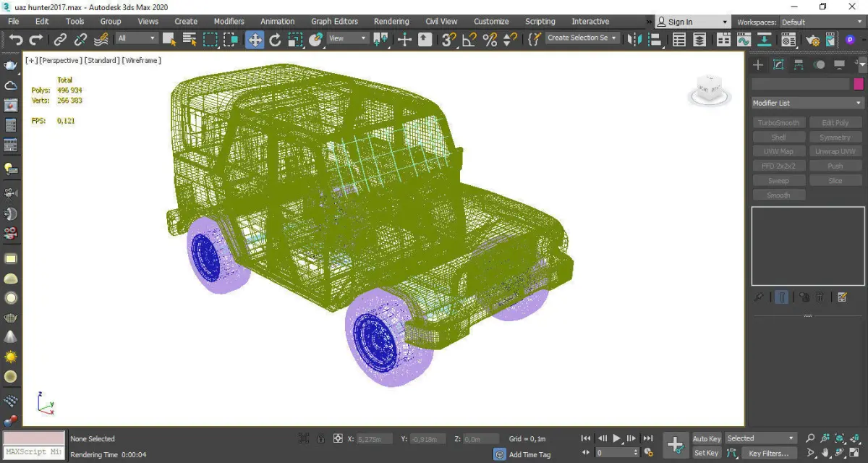Viewport: 868px width, 463px height.
Task: Open the [Standard] viewport shading menu
Action: [x=102, y=61]
